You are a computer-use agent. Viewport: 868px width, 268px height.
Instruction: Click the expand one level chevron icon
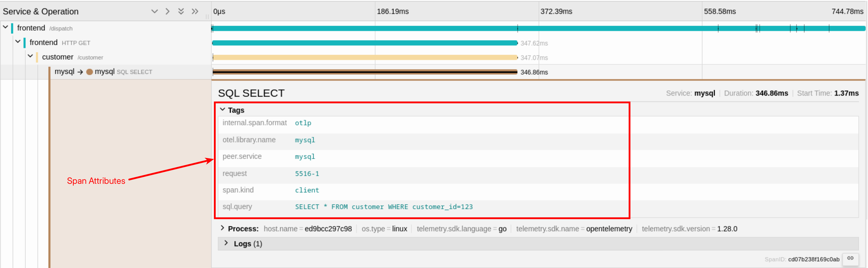[x=154, y=12]
